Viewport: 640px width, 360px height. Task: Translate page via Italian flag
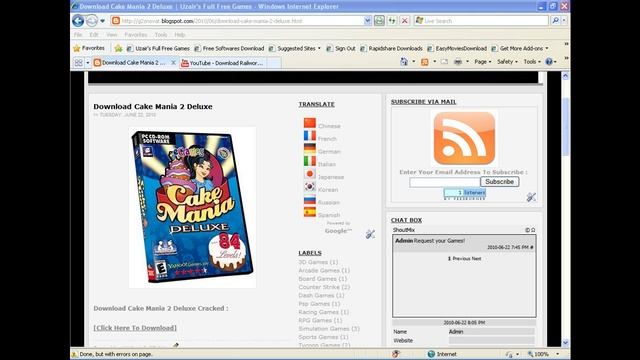310,161
